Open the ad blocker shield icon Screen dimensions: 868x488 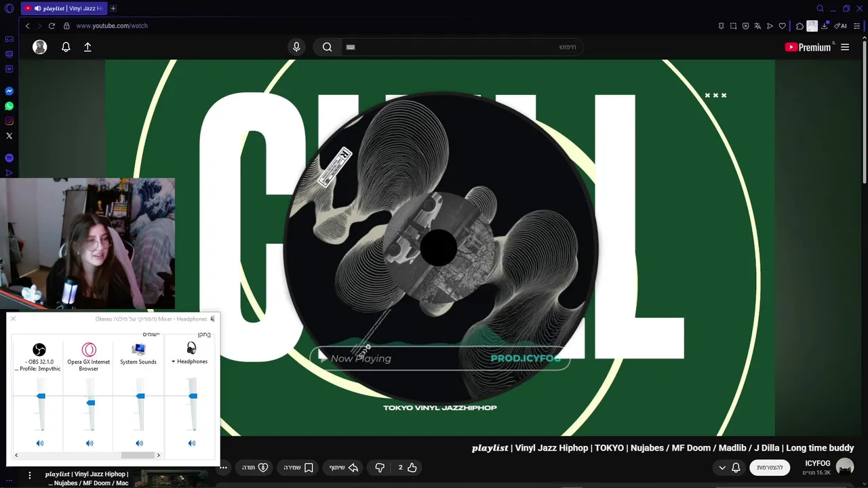(745, 26)
